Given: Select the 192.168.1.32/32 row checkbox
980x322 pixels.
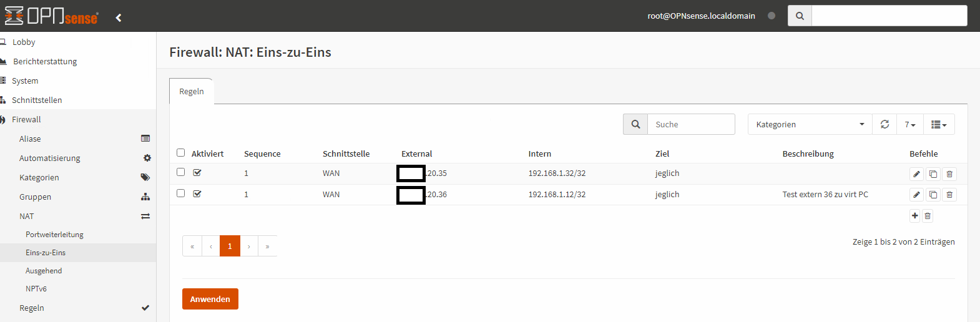Looking at the screenshot, I should pos(181,172).
